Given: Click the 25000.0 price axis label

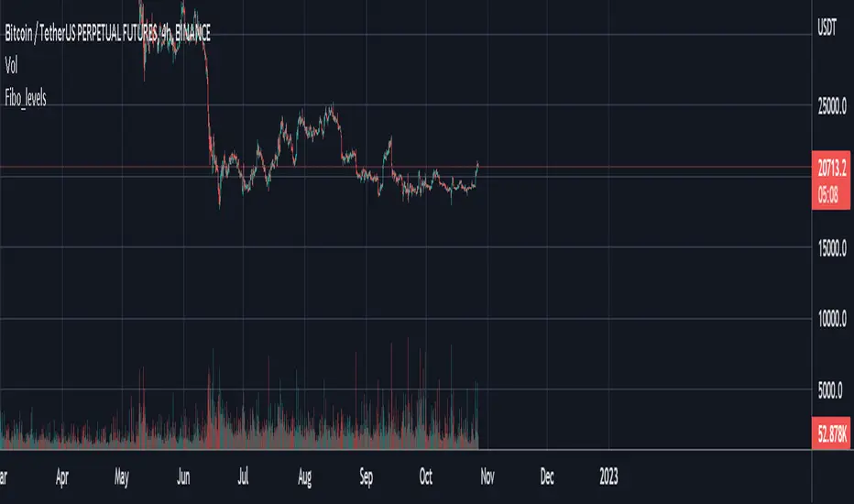Looking at the screenshot, I should (x=832, y=108).
